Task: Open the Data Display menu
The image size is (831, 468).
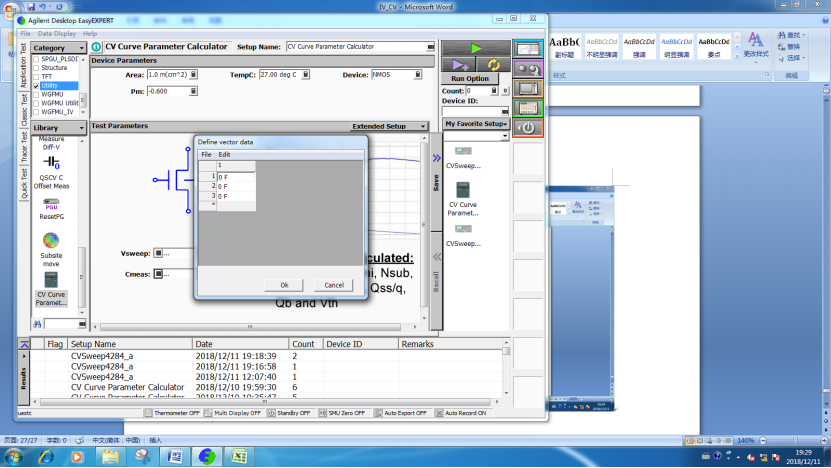Action: pyautogui.click(x=57, y=33)
